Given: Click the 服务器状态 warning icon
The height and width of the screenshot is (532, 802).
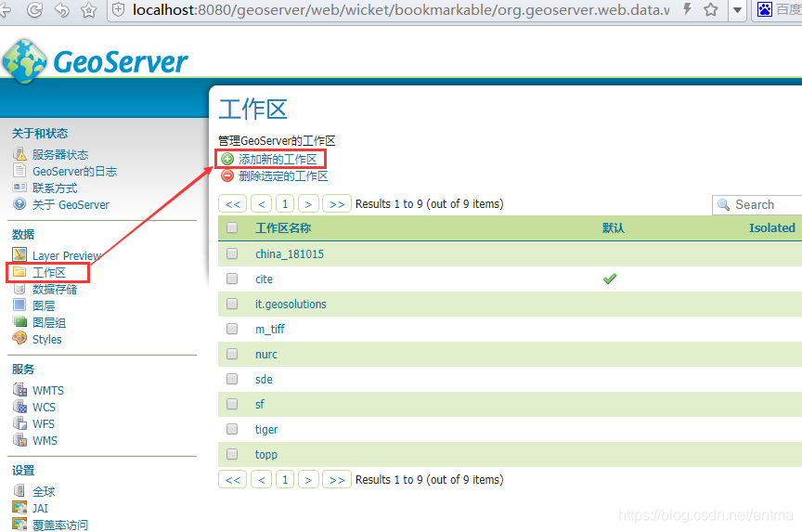Looking at the screenshot, I should coord(19,153).
